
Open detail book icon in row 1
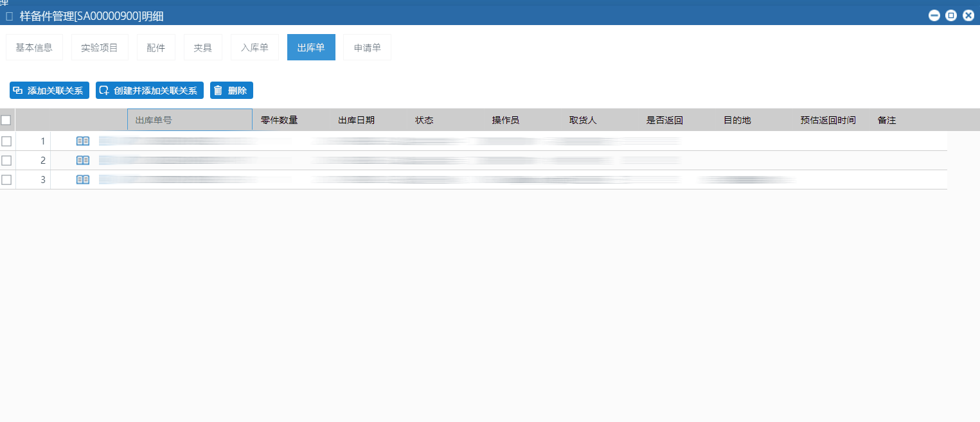click(83, 141)
